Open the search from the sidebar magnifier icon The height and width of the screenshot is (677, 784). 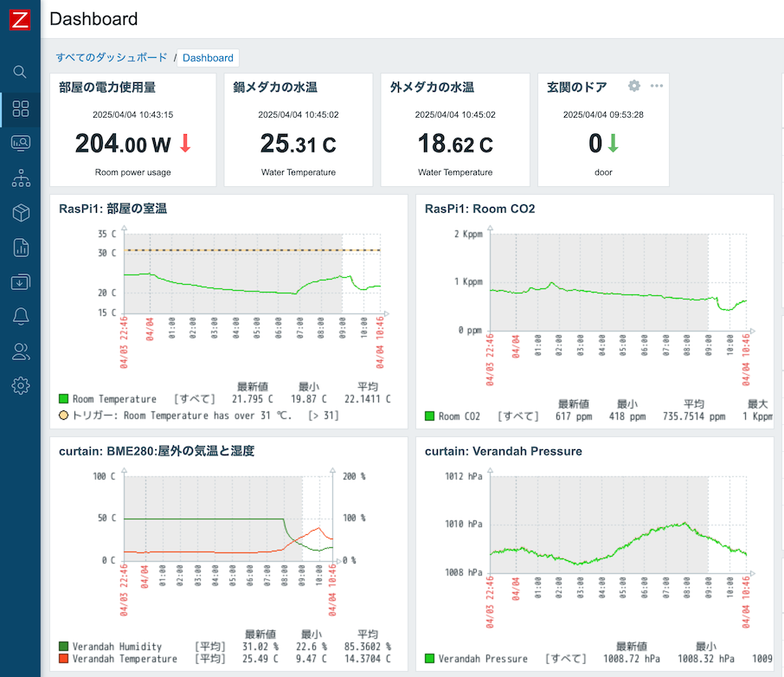pos(20,72)
